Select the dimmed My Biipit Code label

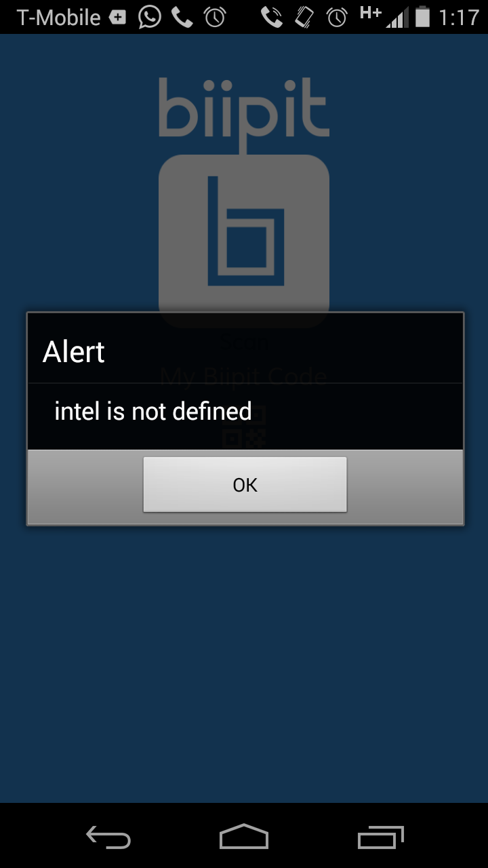(243, 375)
